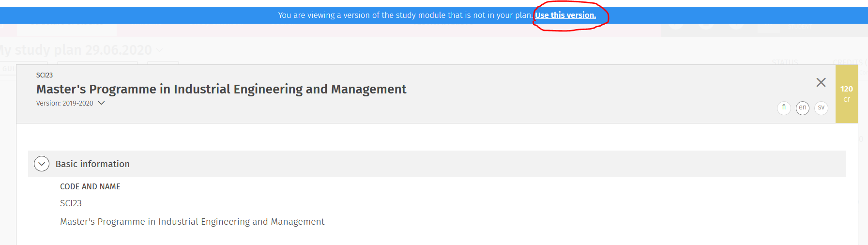
Task: Click the small SCI23 code above the title
Action: [45, 75]
